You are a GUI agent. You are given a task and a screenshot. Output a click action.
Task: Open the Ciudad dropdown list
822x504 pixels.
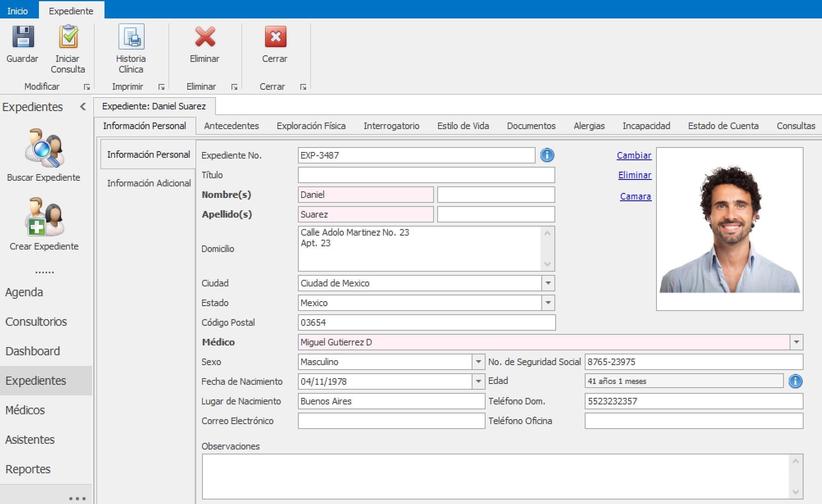pos(548,283)
